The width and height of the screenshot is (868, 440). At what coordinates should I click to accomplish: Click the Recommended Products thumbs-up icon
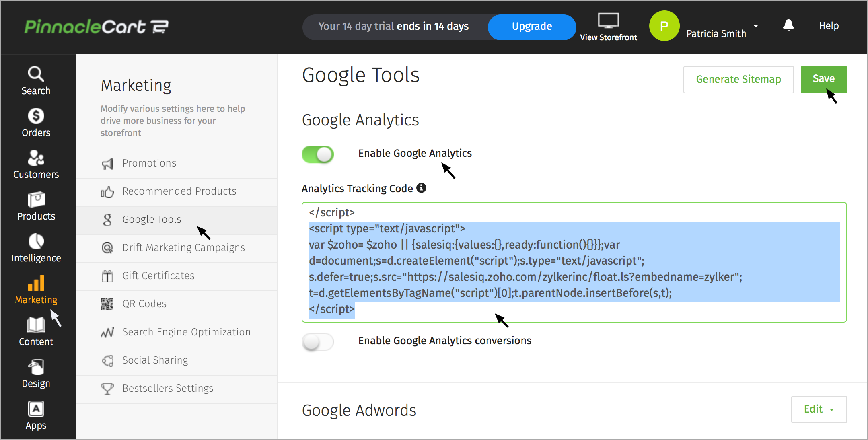pyautogui.click(x=107, y=191)
